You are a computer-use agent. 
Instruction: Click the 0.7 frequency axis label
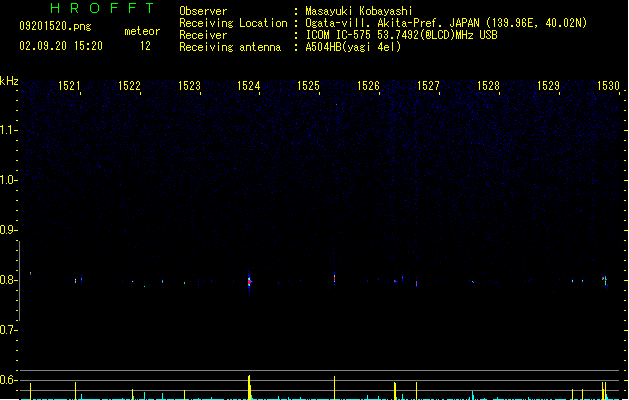click(x=8, y=330)
